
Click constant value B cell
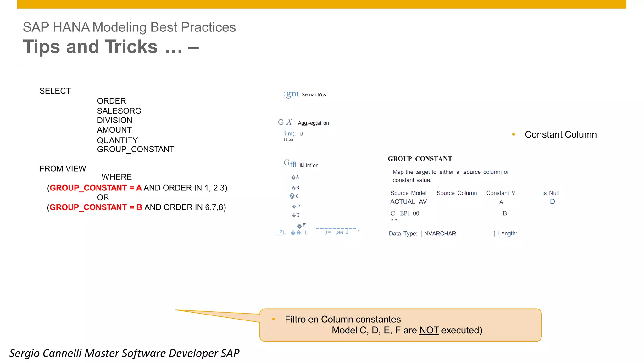coord(505,213)
